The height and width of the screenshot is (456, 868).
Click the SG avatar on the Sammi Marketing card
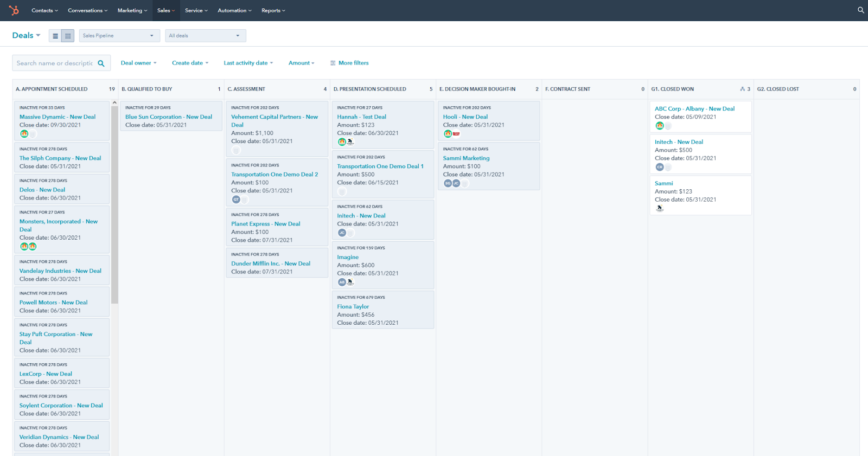pyautogui.click(x=448, y=183)
